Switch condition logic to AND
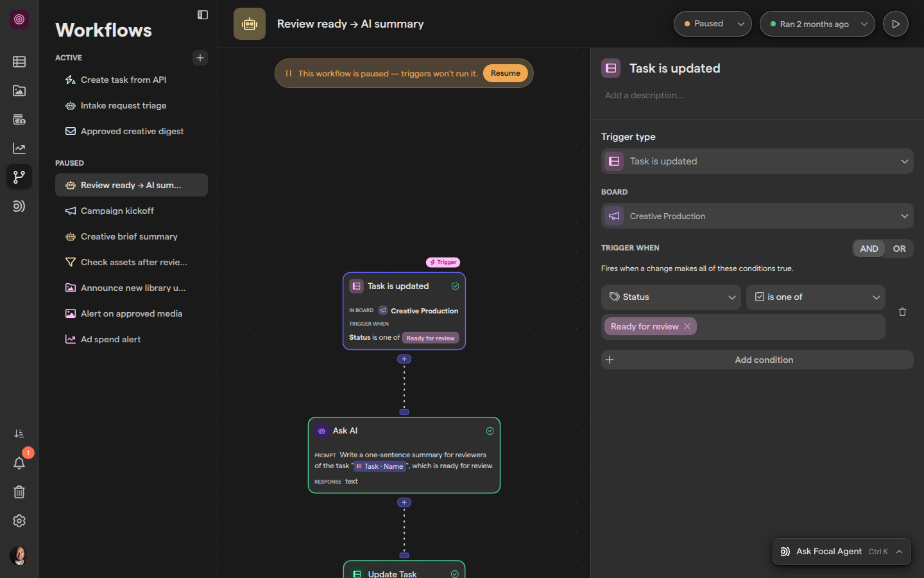924x578 pixels. coord(869,249)
